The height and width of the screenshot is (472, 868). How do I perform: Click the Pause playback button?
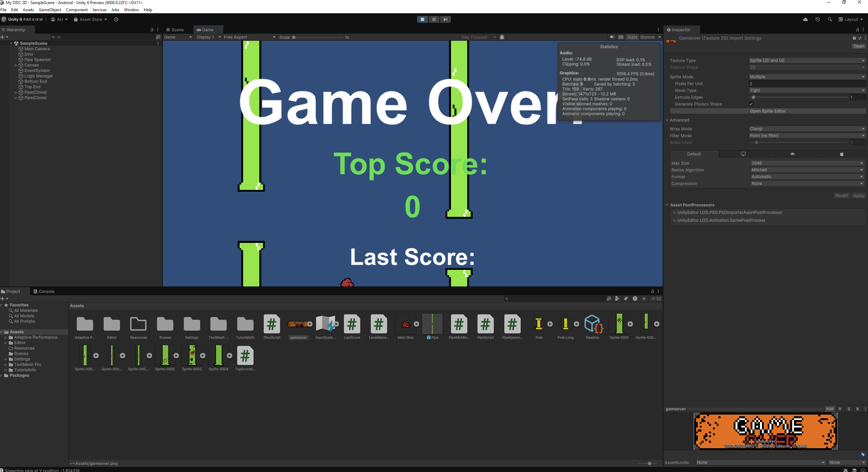pos(434,19)
